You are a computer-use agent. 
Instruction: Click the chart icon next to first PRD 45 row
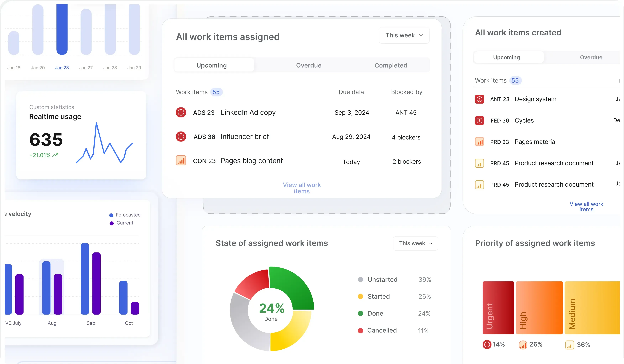[x=479, y=163]
